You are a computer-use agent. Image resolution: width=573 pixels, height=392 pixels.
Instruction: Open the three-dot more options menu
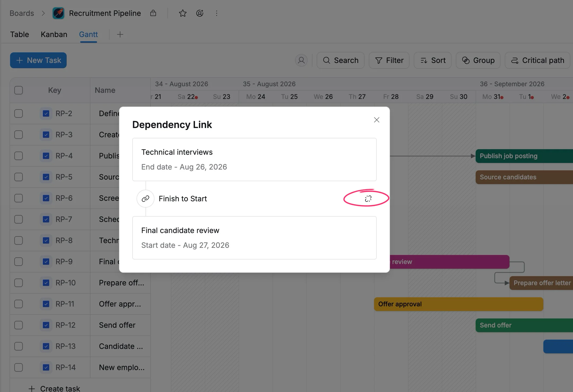click(216, 13)
